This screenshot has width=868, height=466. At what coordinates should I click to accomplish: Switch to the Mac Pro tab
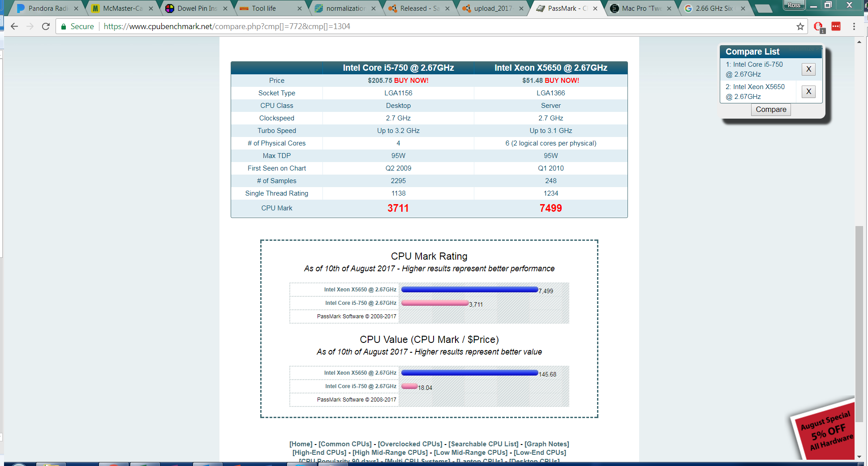point(640,9)
